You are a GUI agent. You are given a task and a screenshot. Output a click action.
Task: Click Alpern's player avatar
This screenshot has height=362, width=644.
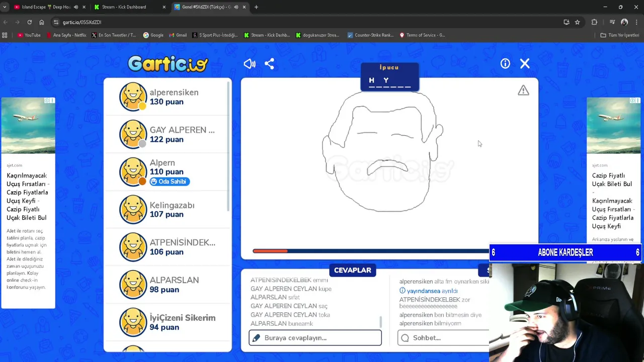pos(133,172)
